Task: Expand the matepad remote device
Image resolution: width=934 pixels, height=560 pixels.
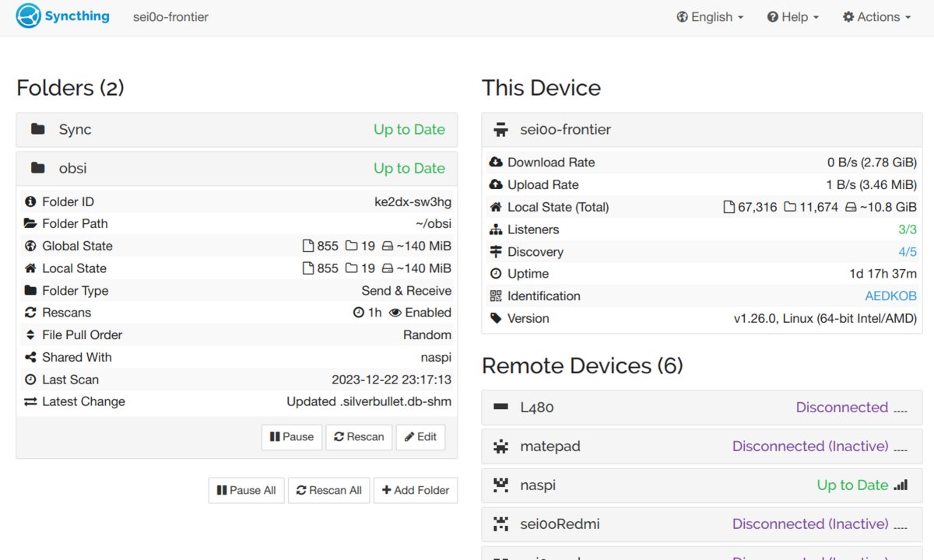Action: pos(702,446)
